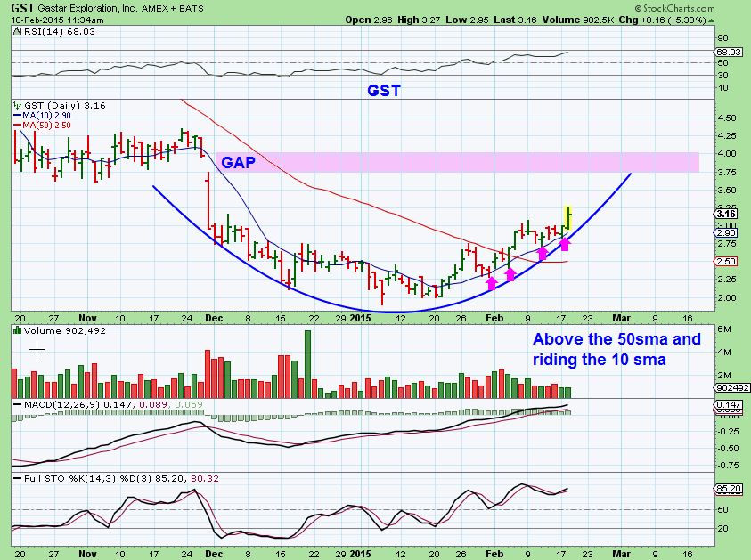Click the 68.03 RSI value tag on right axis
The image size is (751, 560).
[729, 52]
